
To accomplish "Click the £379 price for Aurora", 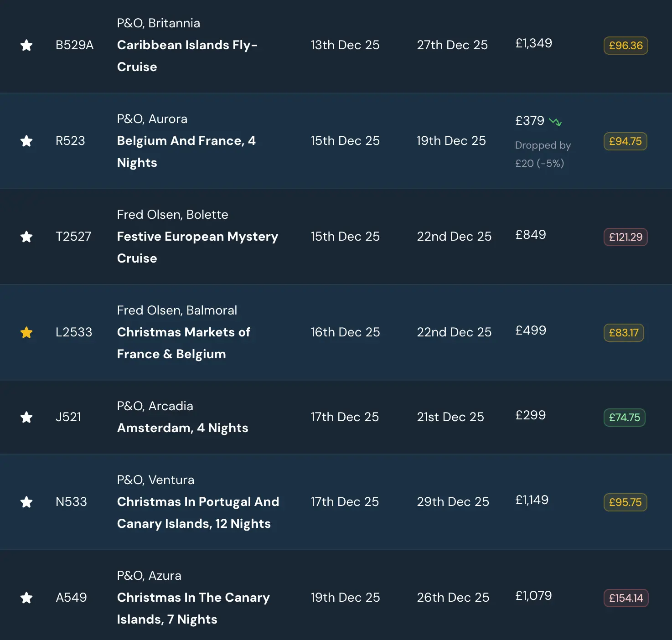I will click(x=530, y=121).
